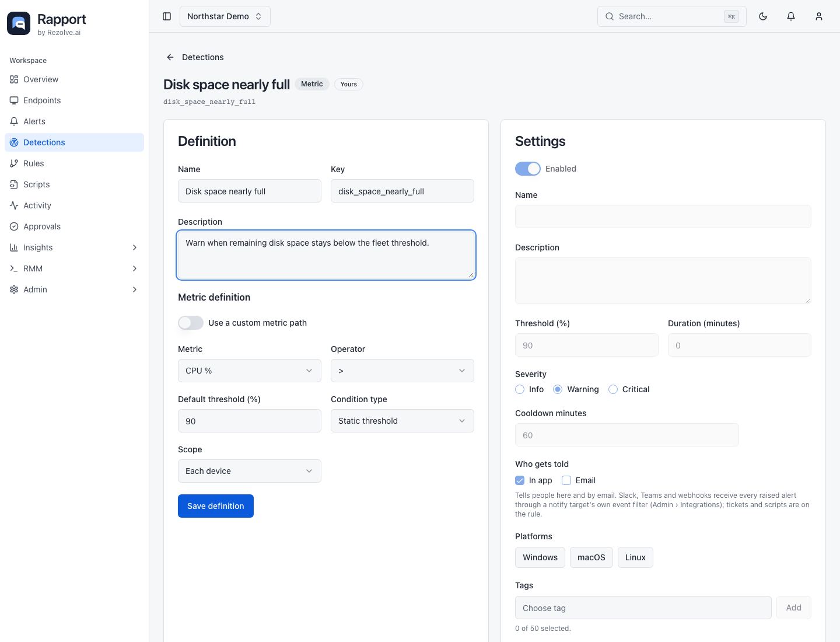Image resolution: width=840 pixels, height=642 pixels.
Task: Click the Scripts file icon
Action: click(14, 184)
